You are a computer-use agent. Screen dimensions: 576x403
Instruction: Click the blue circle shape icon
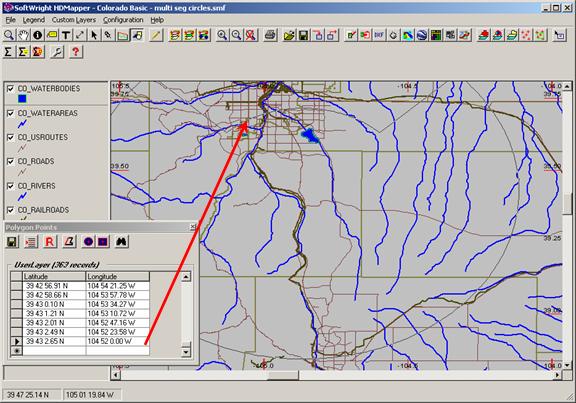88,242
